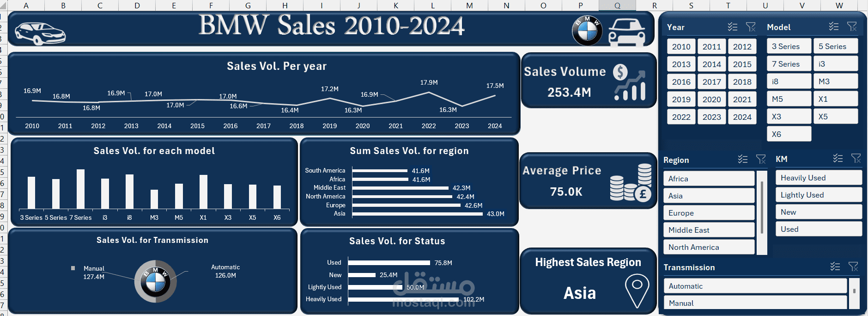The width and height of the screenshot is (868, 316).
Task: Click the coin stacks pound icon
Action: pos(631,182)
